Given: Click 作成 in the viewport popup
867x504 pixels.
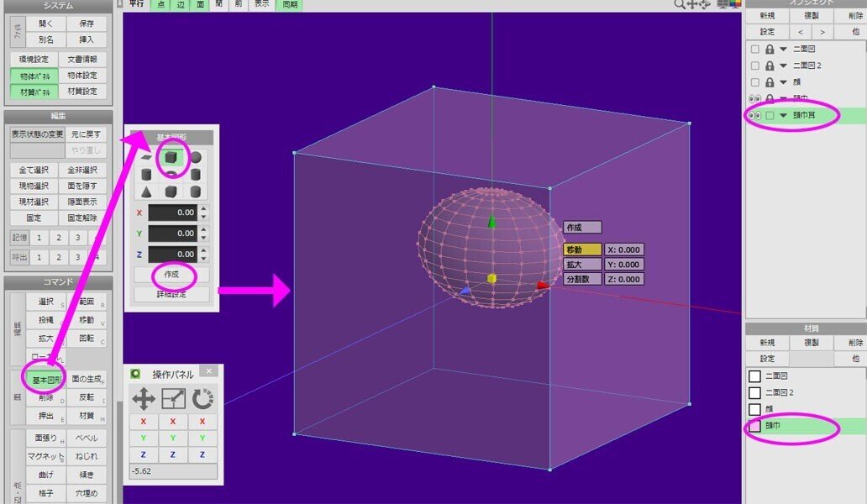Looking at the screenshot, I should pyautogui.click(x=582, y=227).
